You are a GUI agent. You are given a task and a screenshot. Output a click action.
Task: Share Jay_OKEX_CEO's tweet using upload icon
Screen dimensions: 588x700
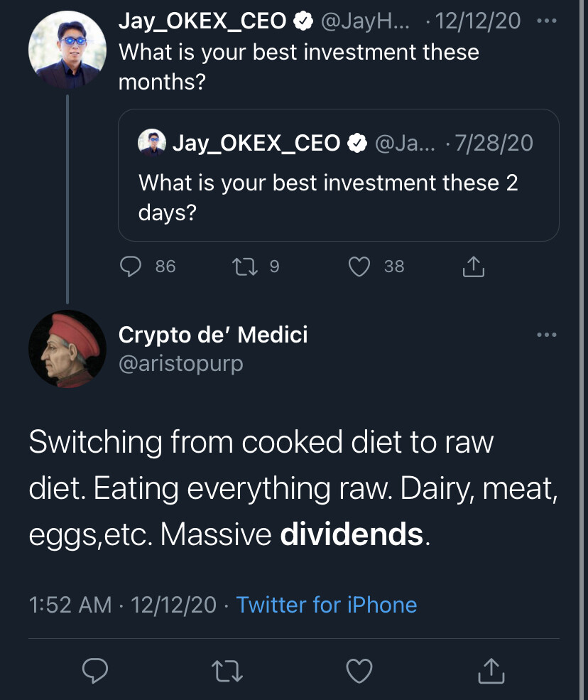(473, 266)
